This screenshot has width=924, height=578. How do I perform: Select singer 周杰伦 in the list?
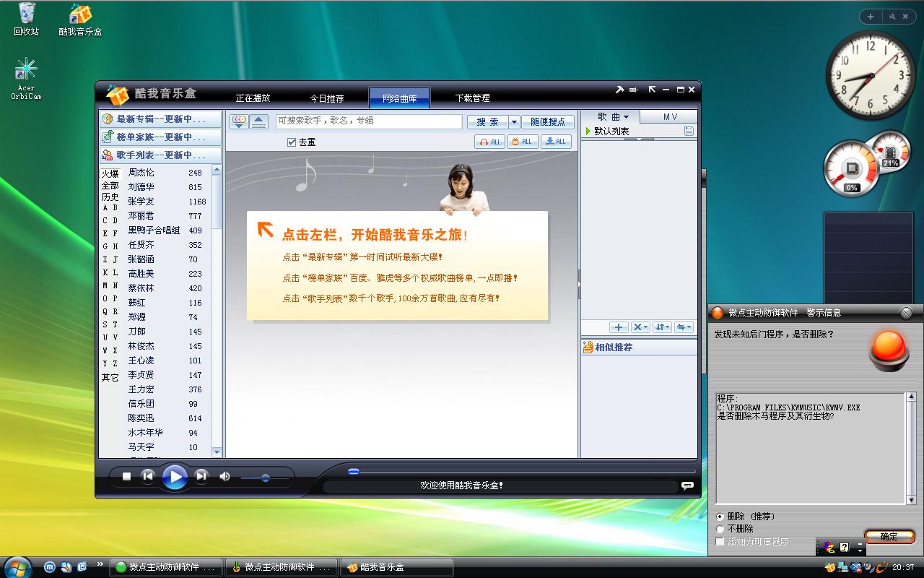point(141,173)
